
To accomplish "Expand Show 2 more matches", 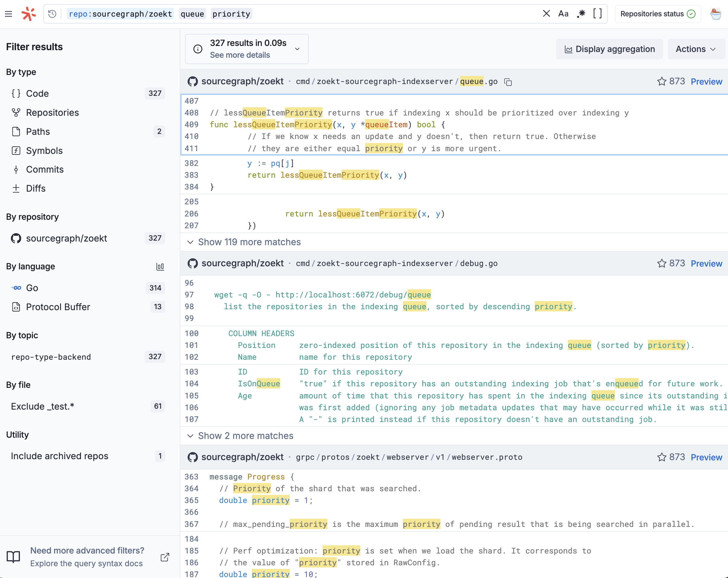I will (x=246, y=436).
